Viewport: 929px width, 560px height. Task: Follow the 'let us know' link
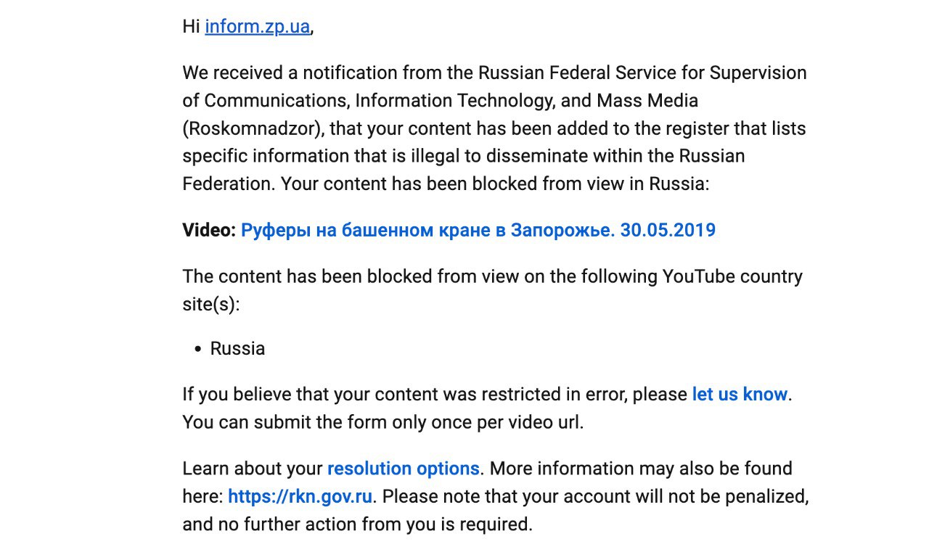(x=740, y=395)
